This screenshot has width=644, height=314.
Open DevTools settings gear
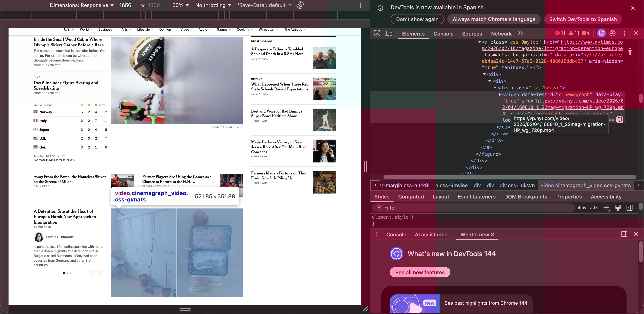[x=612, y=33]
